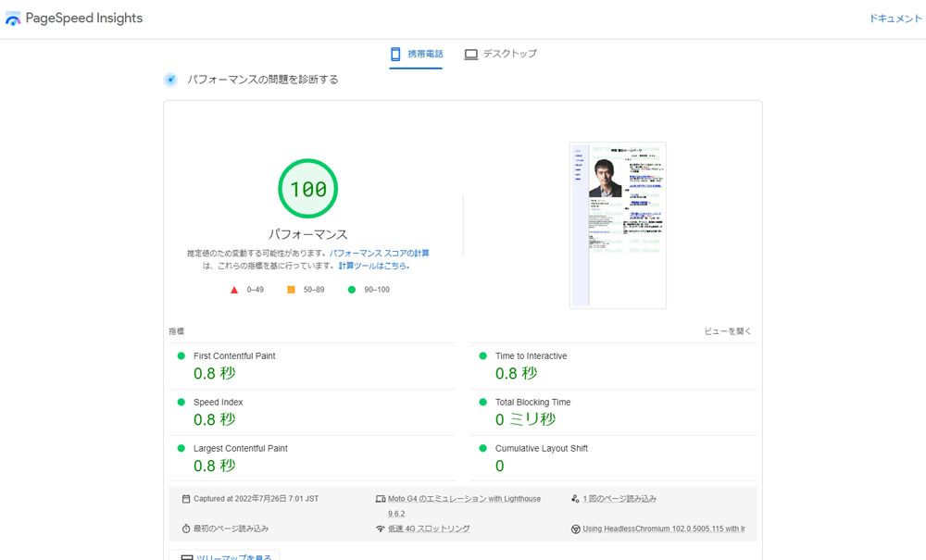Switch to the 携帯電話 tab

coord(416,55)
